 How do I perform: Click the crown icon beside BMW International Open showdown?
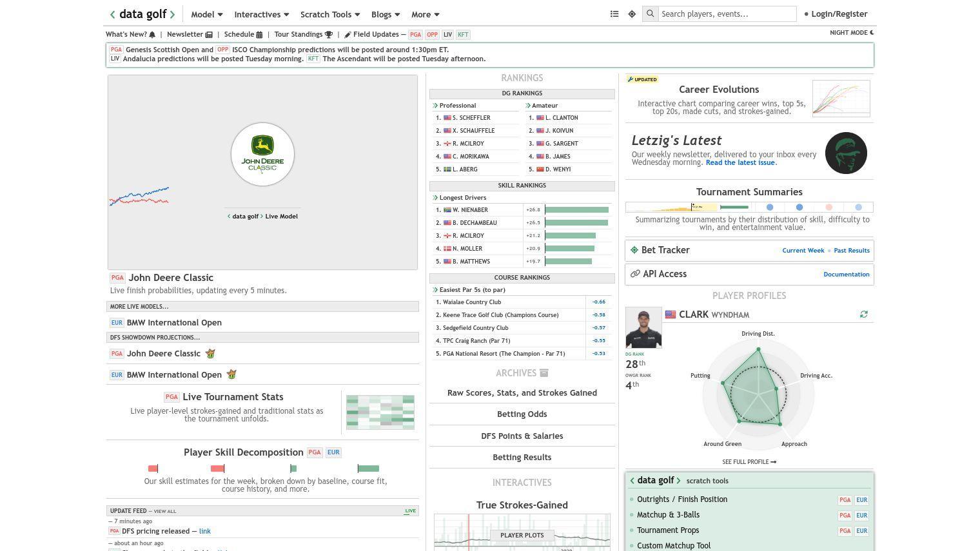[231, 374]
